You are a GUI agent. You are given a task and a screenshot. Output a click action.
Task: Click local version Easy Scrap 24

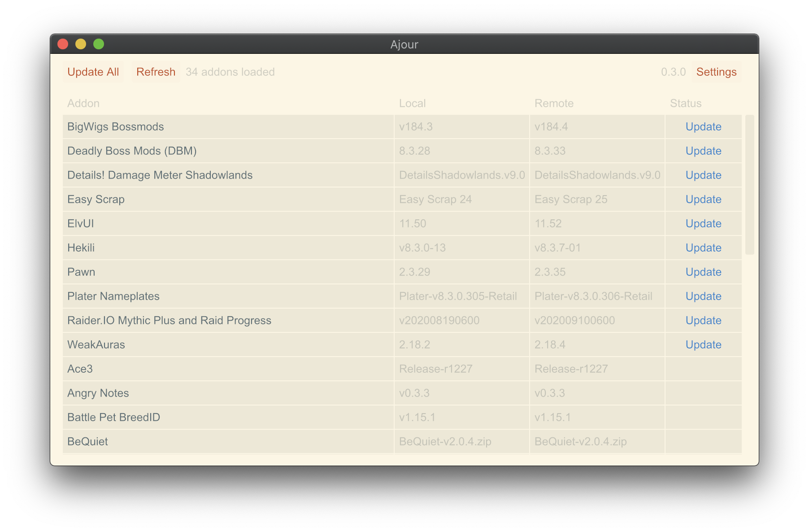pyautogui.click(x=435, y=199)
